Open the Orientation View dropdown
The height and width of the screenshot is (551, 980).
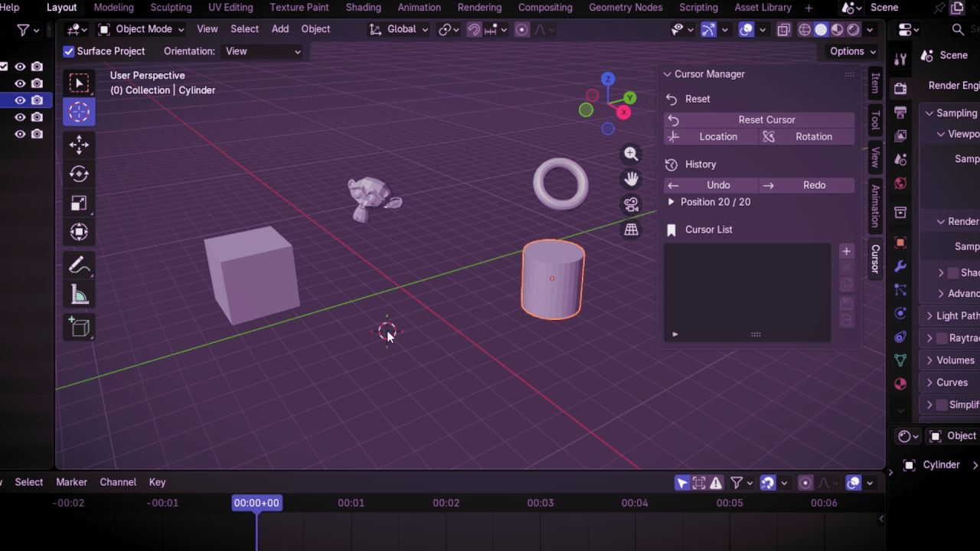tap(263, 51)
